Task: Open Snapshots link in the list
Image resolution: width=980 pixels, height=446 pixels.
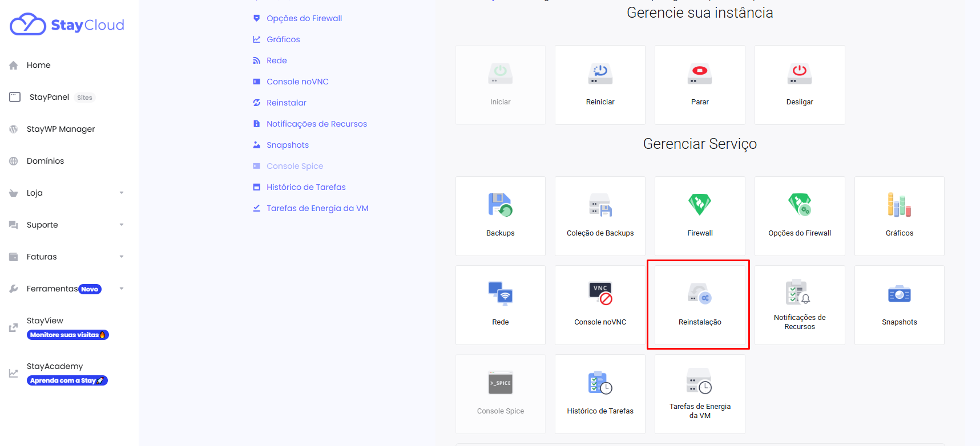Action: 288,145
